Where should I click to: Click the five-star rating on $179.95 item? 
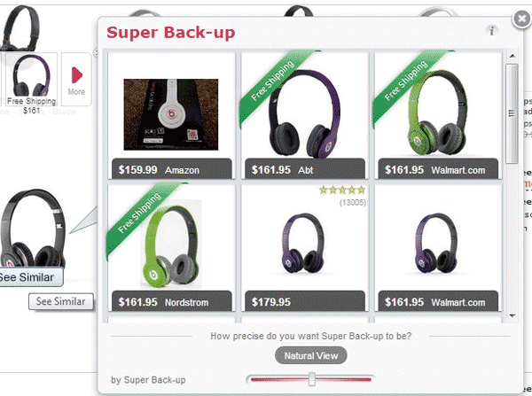(342, 190)
